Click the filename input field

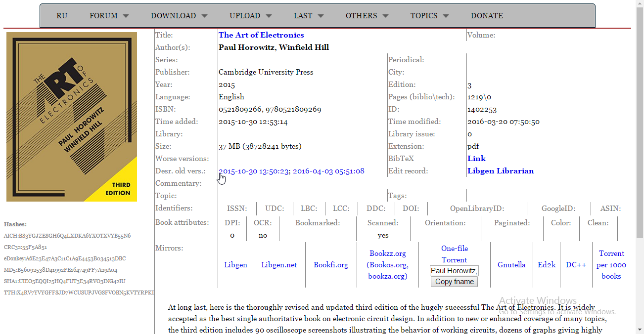pos(454,271)
